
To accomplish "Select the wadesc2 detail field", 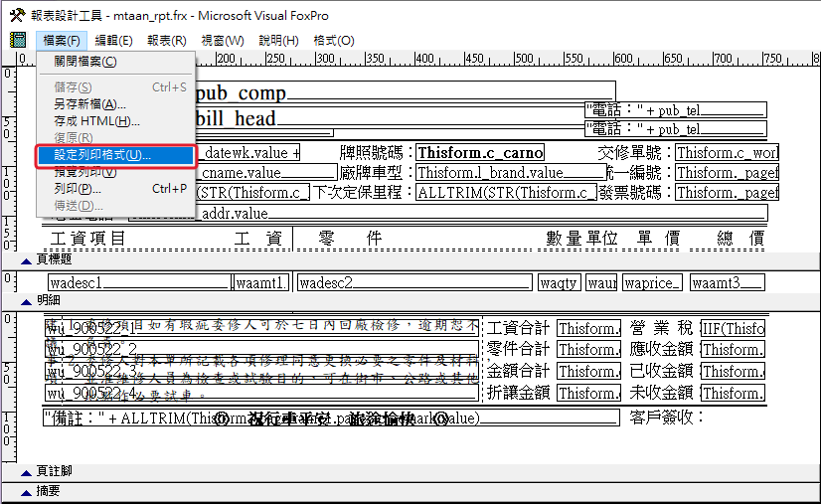I will pos(415,283).
